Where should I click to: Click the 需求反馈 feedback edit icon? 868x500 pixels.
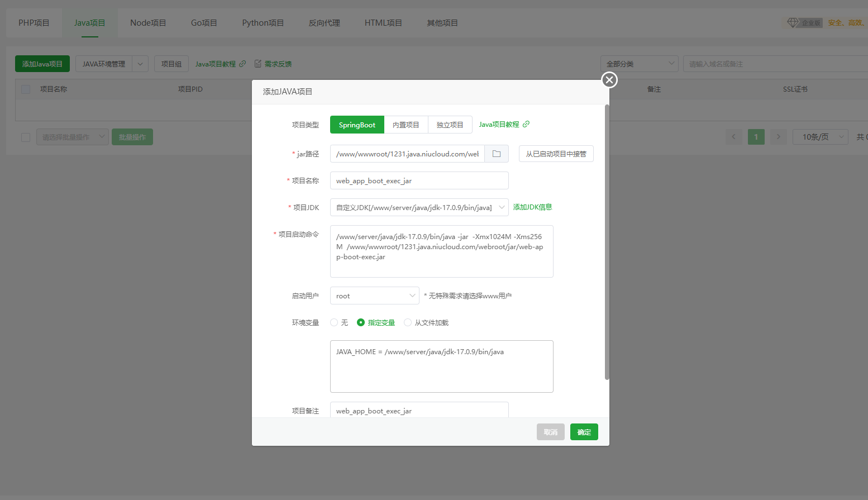[258, 64]
